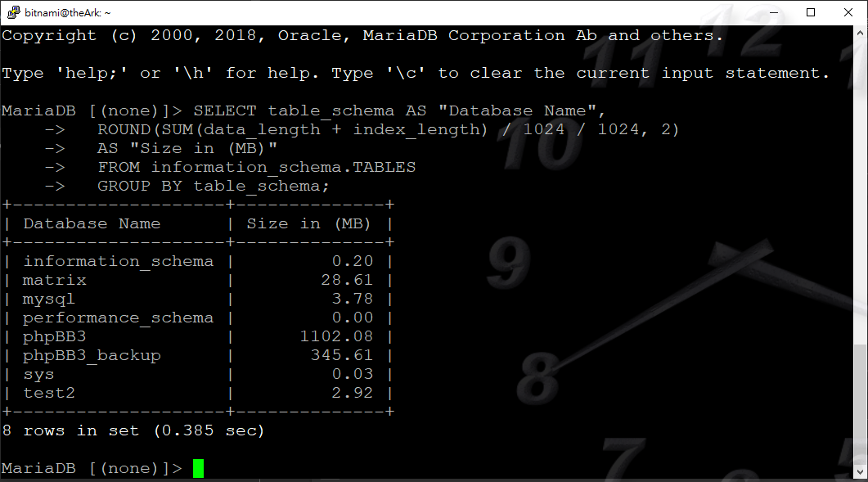Click the 'Size in (MB)' column header
The width and height of the screenshot is (868, 482).
[x=308, y=223]
